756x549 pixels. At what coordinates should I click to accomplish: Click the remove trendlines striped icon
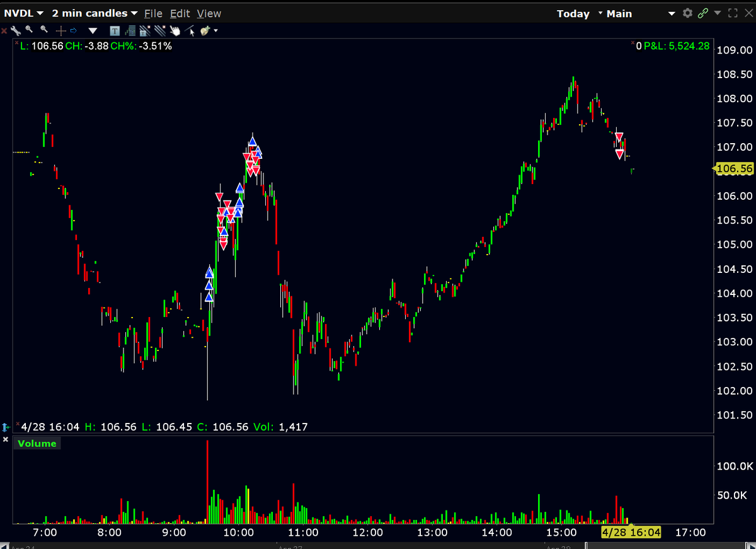(x=160, y=30)
